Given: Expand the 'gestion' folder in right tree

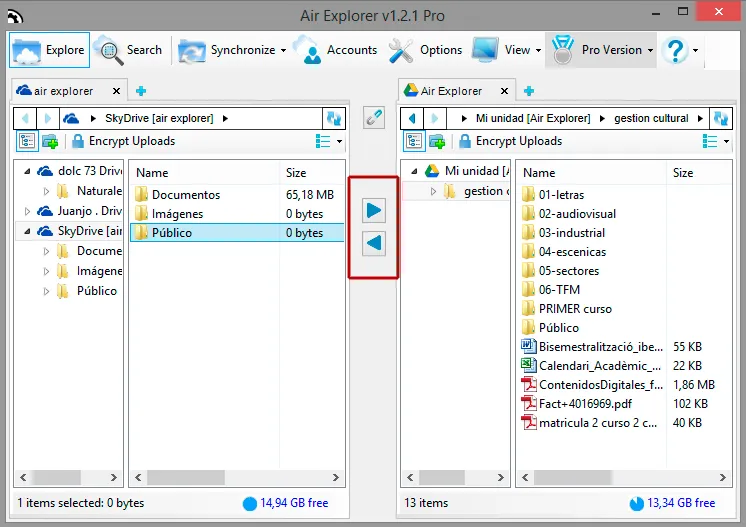Looking at the screenshot, I should [433, 191].
